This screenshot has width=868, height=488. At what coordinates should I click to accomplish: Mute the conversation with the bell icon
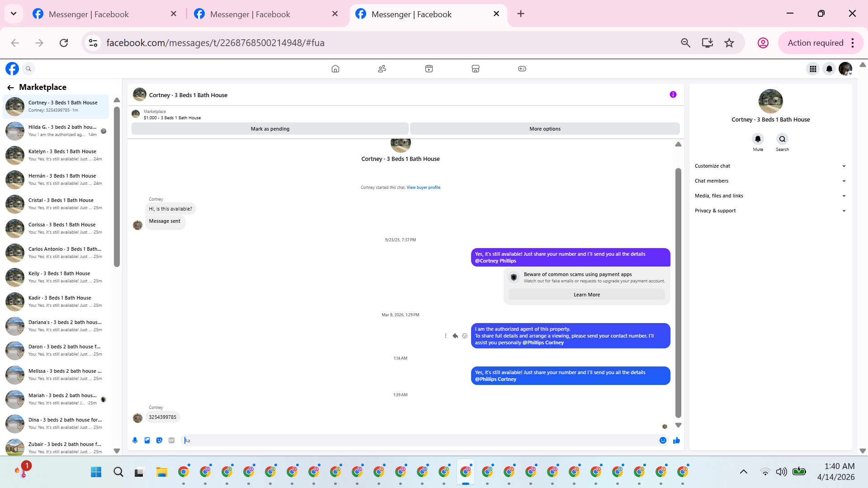click(758, 139)
